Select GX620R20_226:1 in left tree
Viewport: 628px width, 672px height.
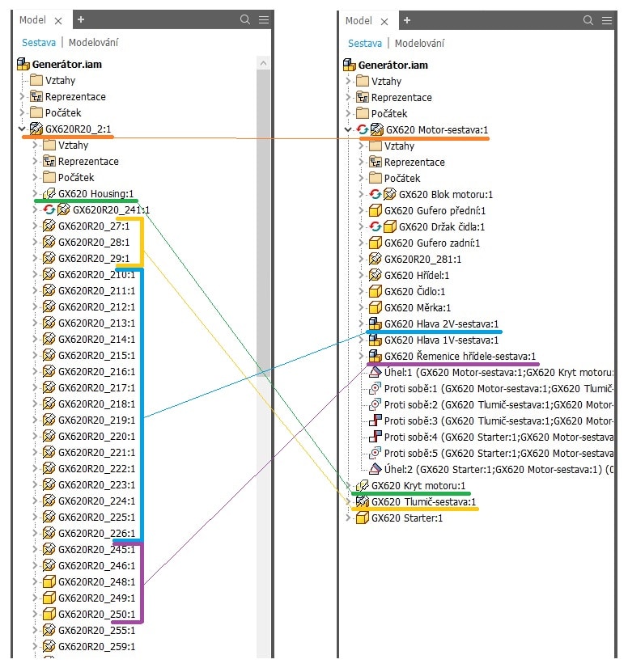(96, 533)
